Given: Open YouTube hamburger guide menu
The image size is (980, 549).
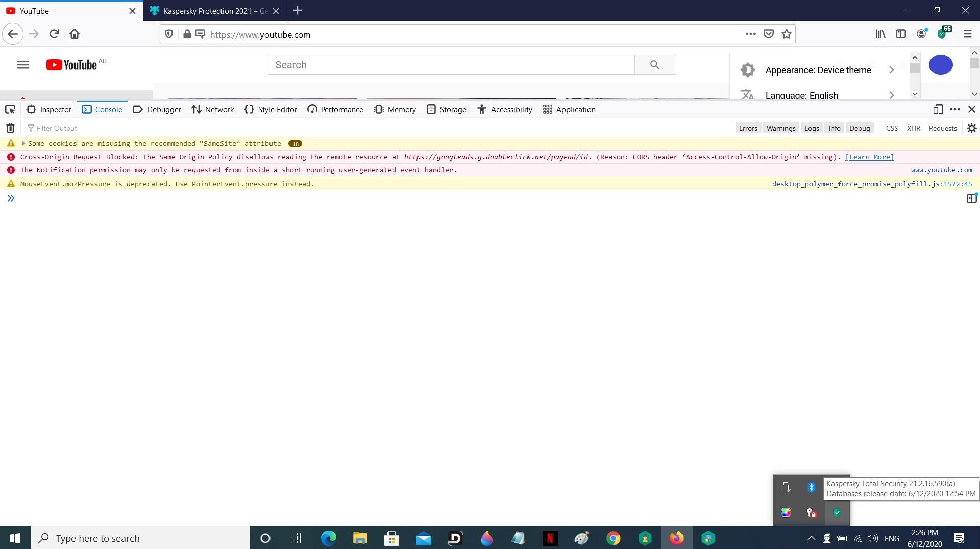Looking at the screenshot, I should click(x=23, y=65).
